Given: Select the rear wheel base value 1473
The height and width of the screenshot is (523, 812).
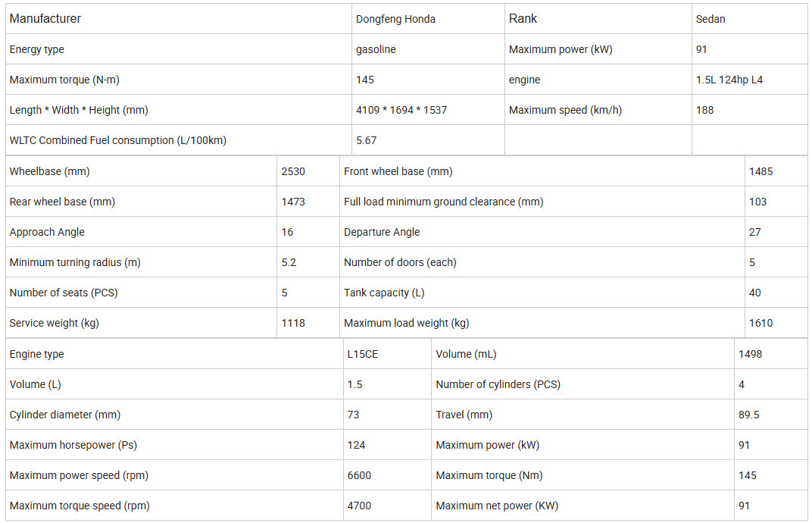Looking at the screenshot, I should click(293, 202).
